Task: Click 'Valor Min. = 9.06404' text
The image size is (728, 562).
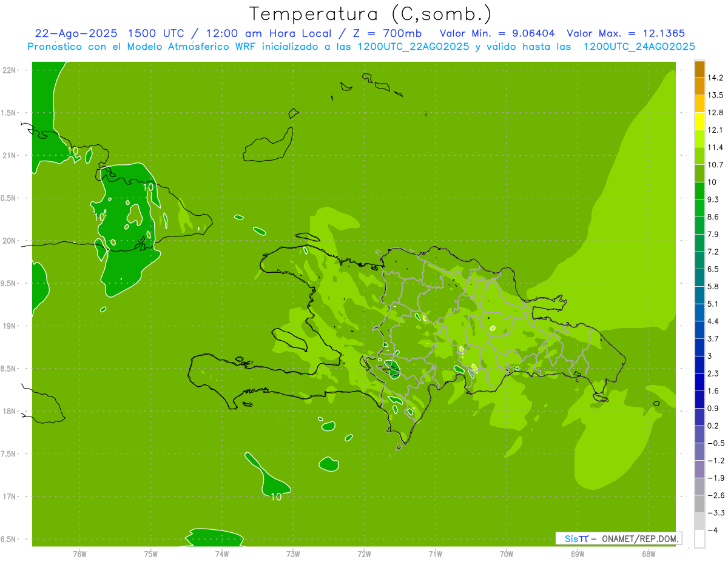Action: (497, 33)
